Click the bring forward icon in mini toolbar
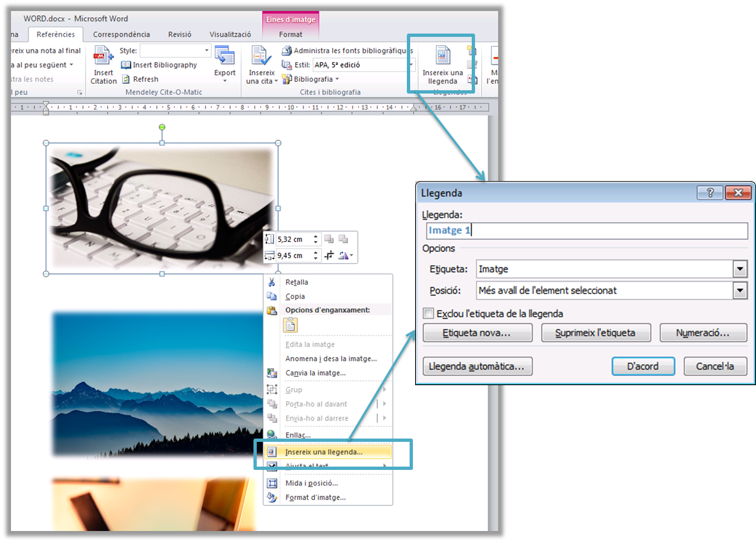The height and width of the screenshot is (542, 756). click(x=329, y=239)
